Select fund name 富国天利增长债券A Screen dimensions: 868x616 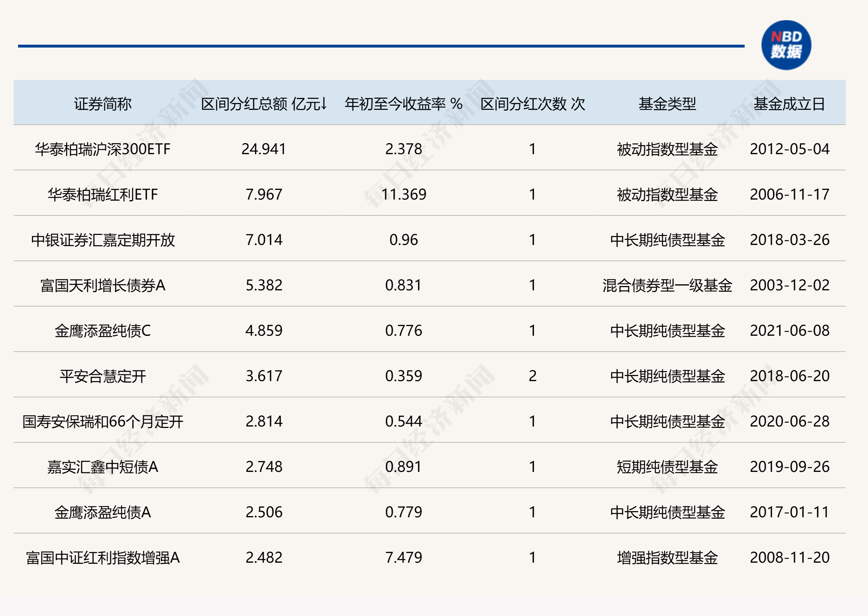tap(102, 285)
